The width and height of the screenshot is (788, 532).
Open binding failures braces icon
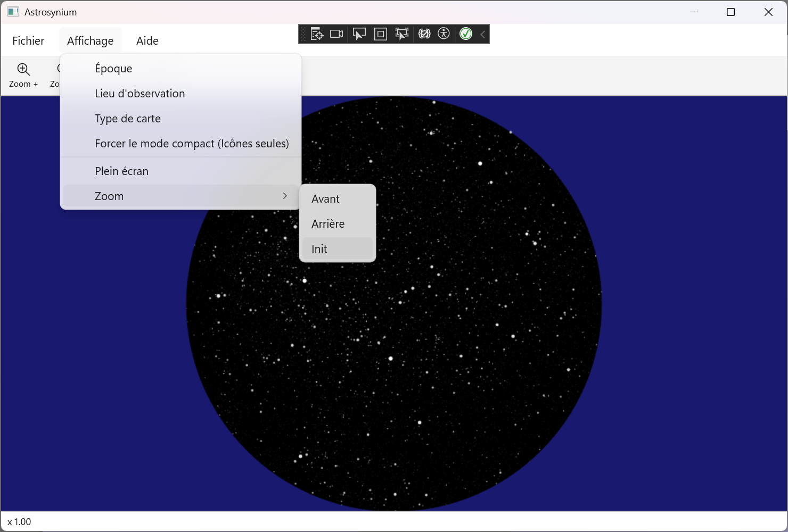[x=424, y=34]
